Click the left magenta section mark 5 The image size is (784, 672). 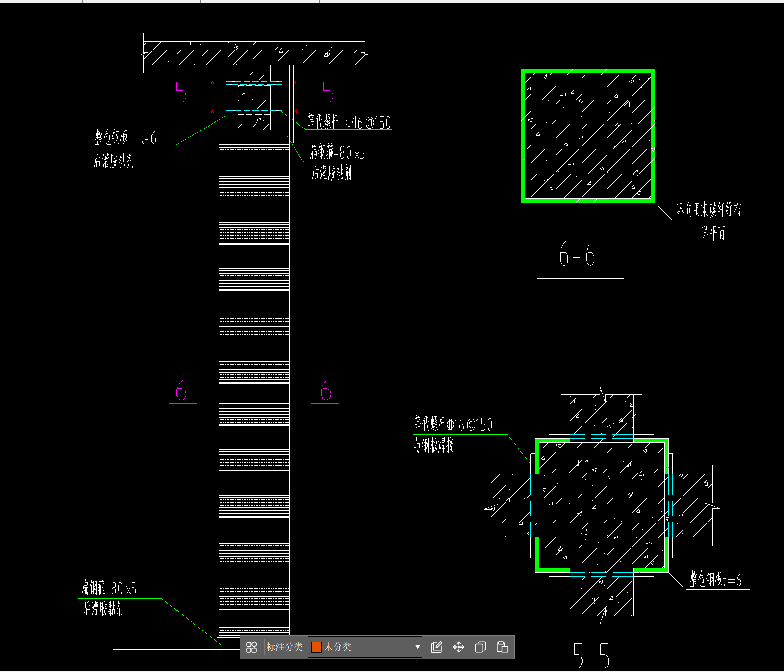point(181,92)
